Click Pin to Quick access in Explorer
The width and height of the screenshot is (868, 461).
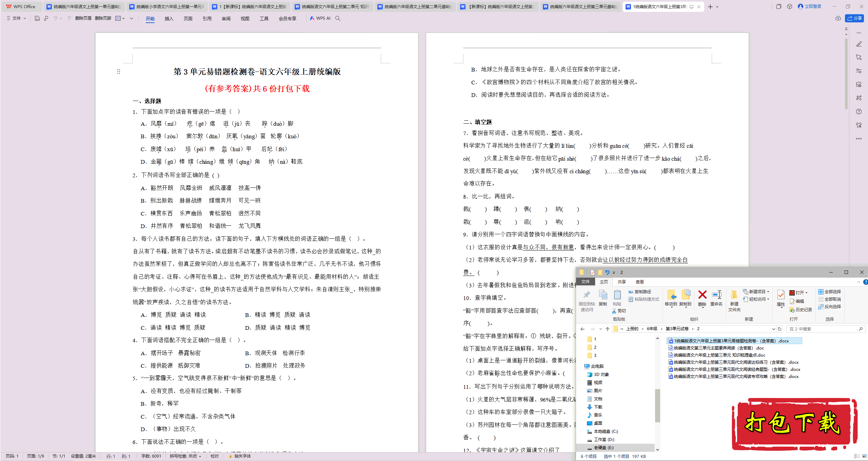click(587, 301)
